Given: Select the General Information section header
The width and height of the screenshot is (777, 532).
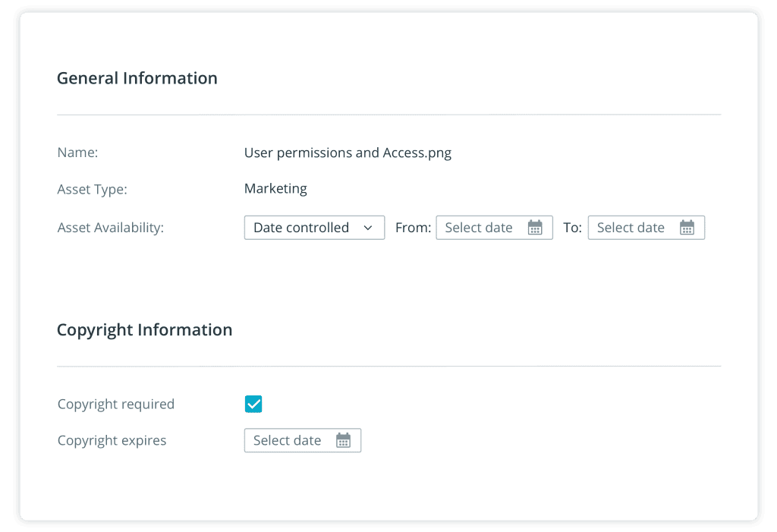Looking at the screenshot, I should pyautogui.click(x=137, y=78).
